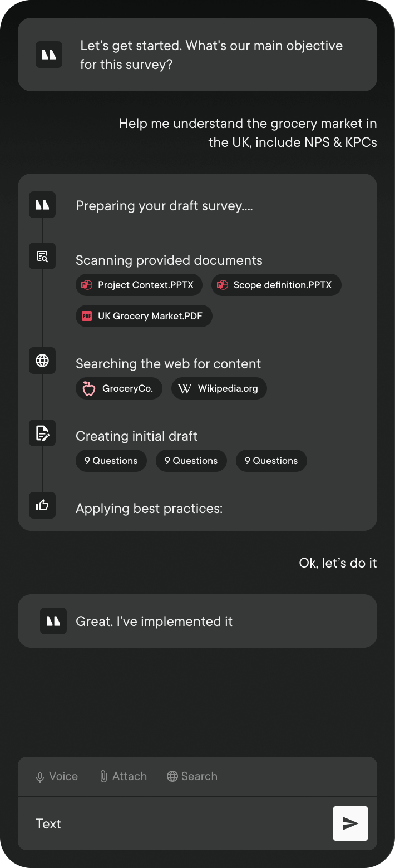
Task: Select the last 9 Questions chip
Action: point(271,461)
